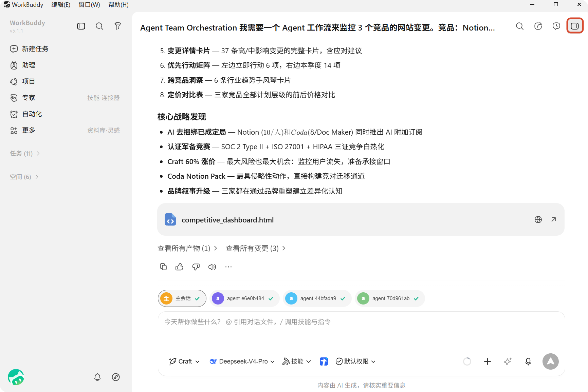Start voice input with microphone icon
Screen dimensions: 588x392
point(528,361)
